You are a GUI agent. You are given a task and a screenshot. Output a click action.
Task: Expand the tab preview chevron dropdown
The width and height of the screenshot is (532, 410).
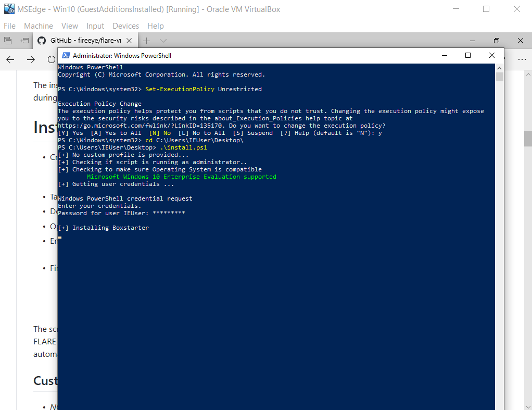tap(163, 41)
